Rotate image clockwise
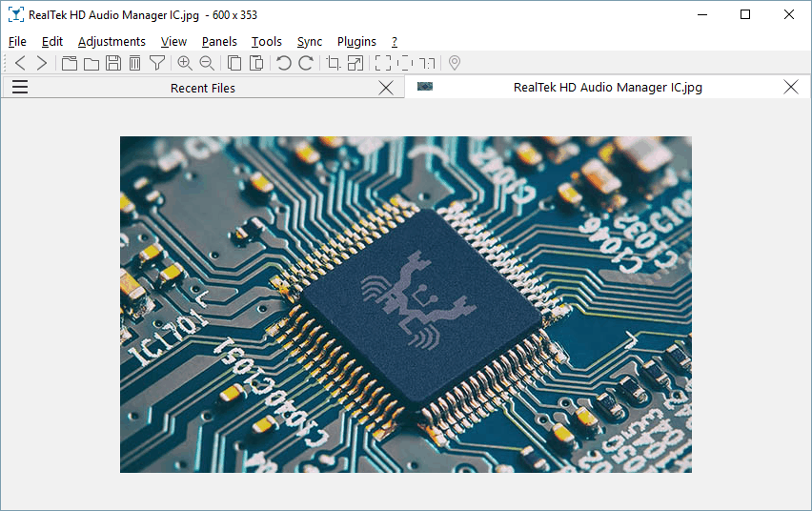 pyautogui.click(x=306, y=63)
